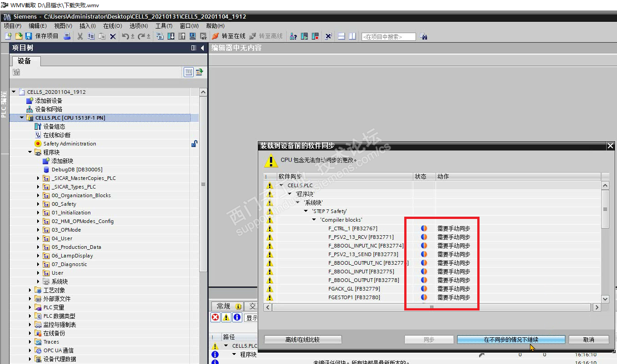Expand the 06_LampDisplay folder
Image resolution: width=617 pixels, height=364 pixels.
click(38, 256)
